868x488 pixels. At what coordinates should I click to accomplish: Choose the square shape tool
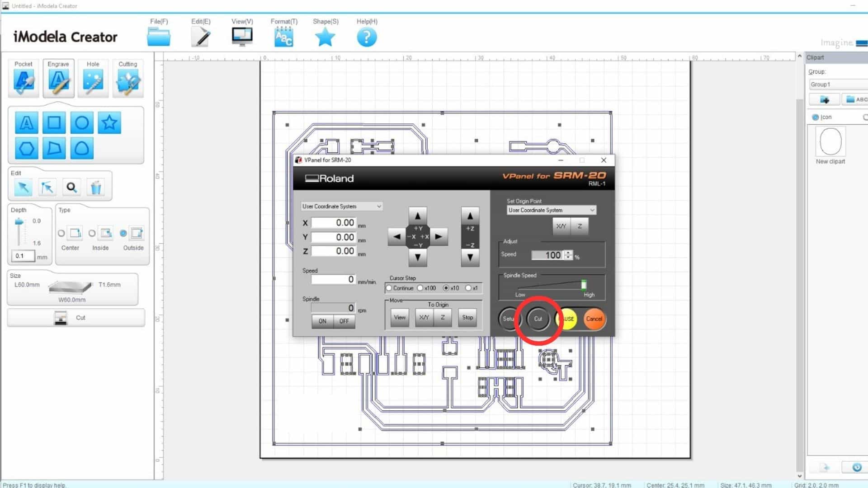pos(54,122)
